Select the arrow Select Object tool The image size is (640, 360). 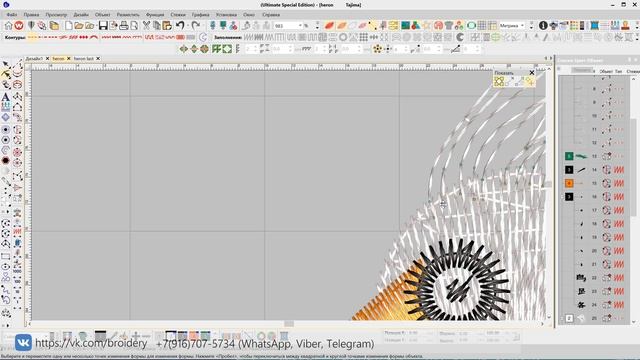[6, 64]
